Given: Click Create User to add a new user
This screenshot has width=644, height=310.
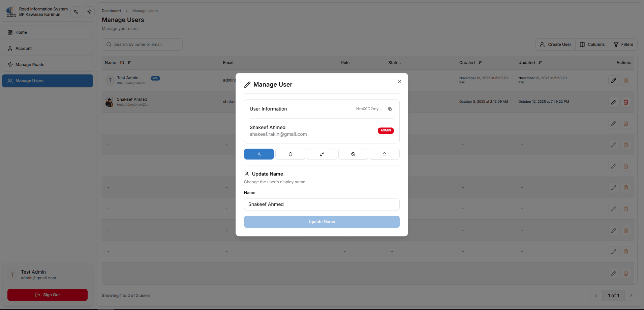Looking at the screenshot, I should [x=555, y=44].
